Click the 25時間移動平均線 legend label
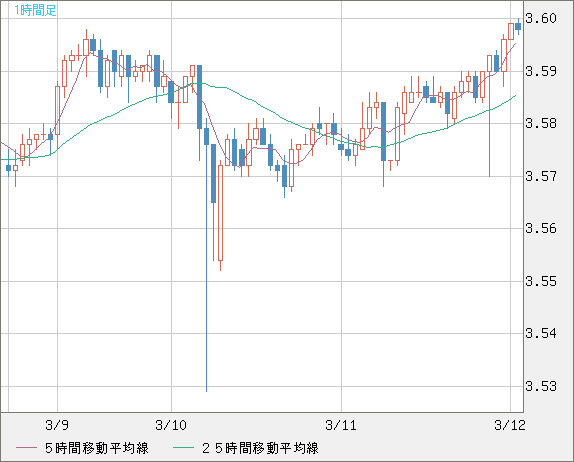 click(260, 448)
